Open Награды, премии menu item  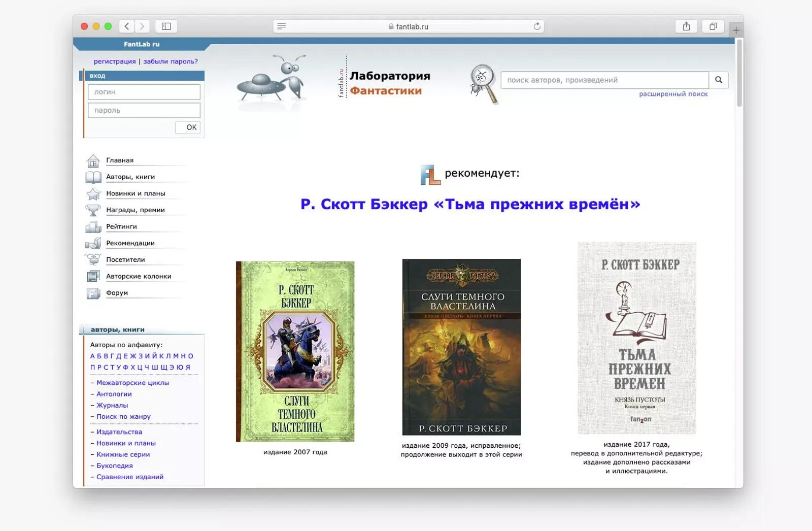point(136,210)
